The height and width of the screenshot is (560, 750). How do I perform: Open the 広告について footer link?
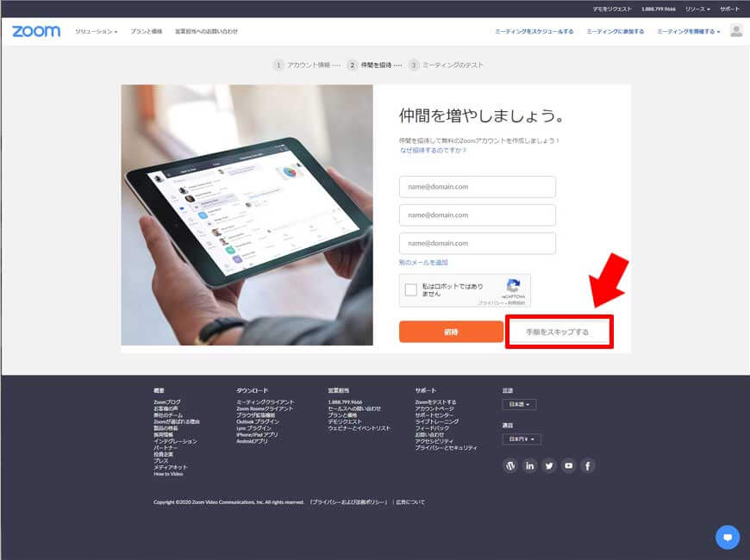click(x=410, y=502)
